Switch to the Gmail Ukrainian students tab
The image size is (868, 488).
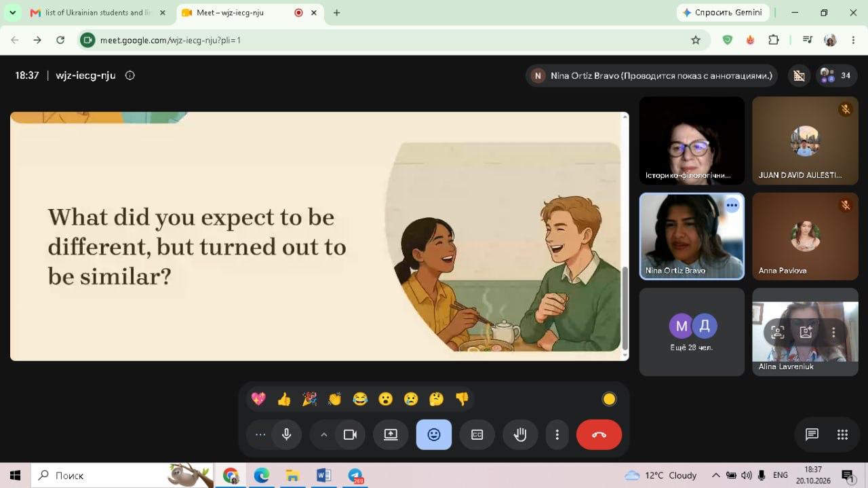click(98, 13)
